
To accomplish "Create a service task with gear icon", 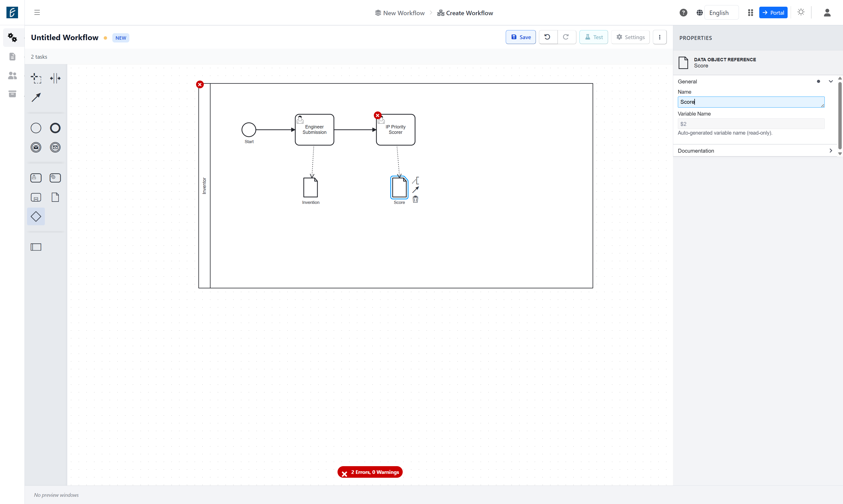I will click(55, 178).
